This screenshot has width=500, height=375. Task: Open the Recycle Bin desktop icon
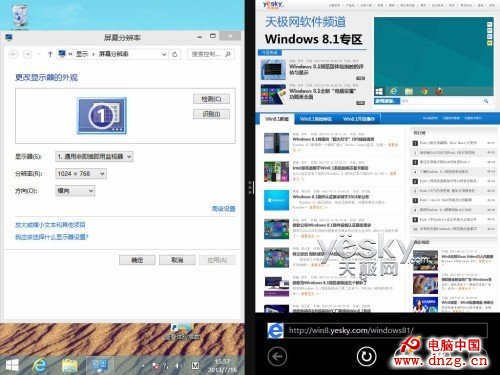tap(19, 16)
